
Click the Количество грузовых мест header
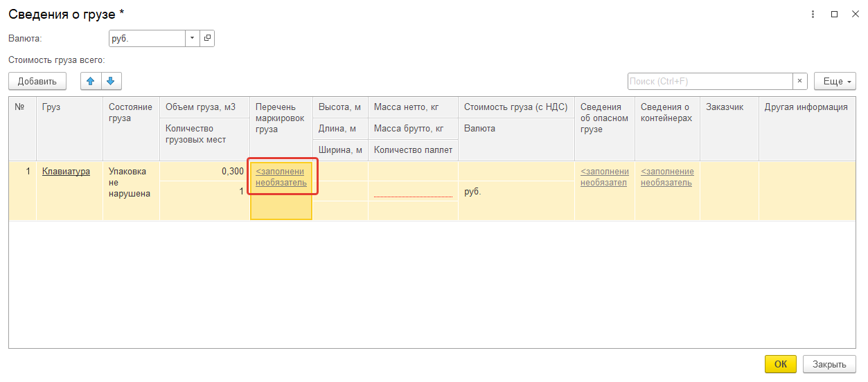[x=204, y=139]
